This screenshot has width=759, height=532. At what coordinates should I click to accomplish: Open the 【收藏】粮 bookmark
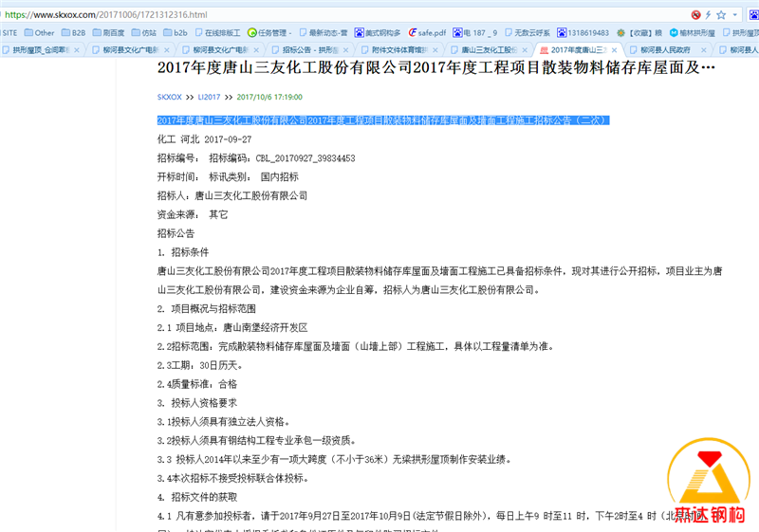[639, 33]
